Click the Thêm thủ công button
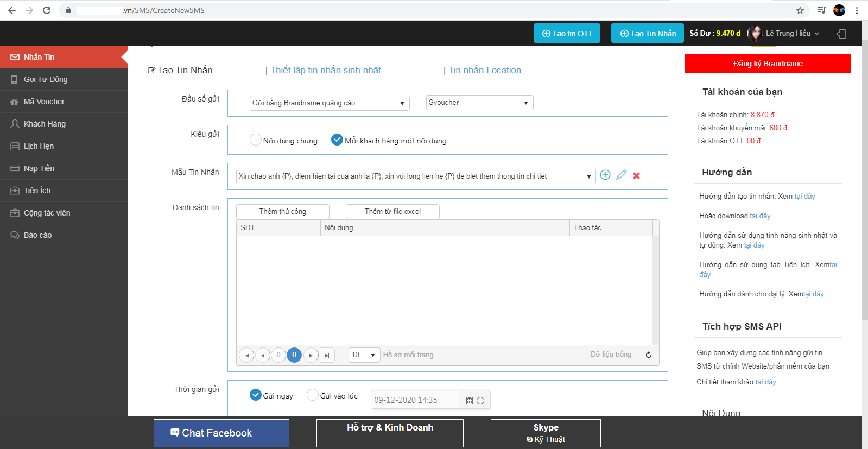Viewport: 868px width, 449px height. click(283, 211)
